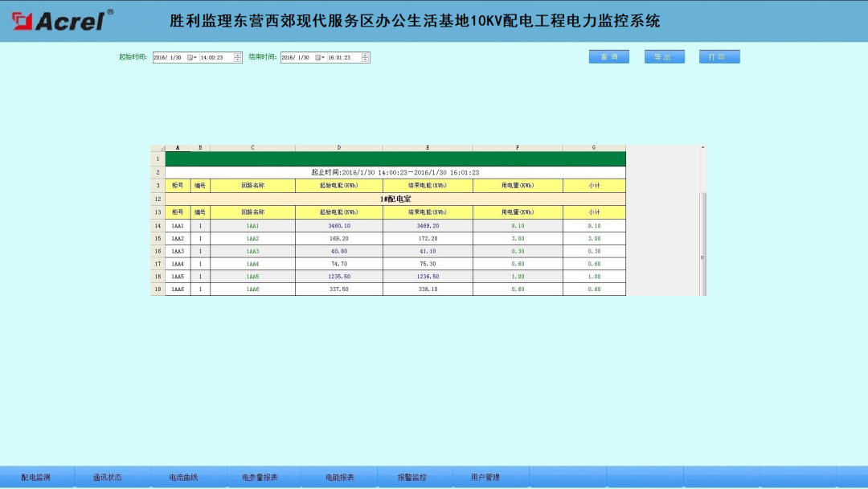Screen dimensions: 868x489
Task: Click the 打印 print button
Action: (x=719, y=56)
